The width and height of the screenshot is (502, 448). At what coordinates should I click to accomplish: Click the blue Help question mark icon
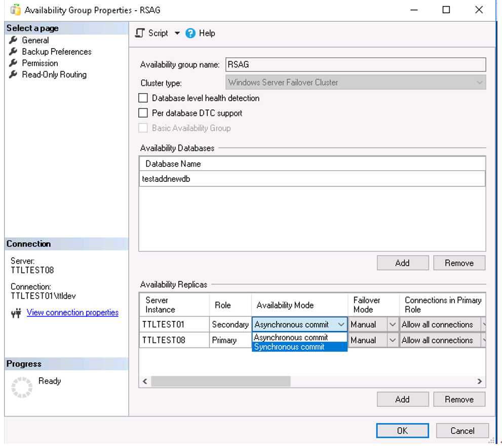(190, 33)
